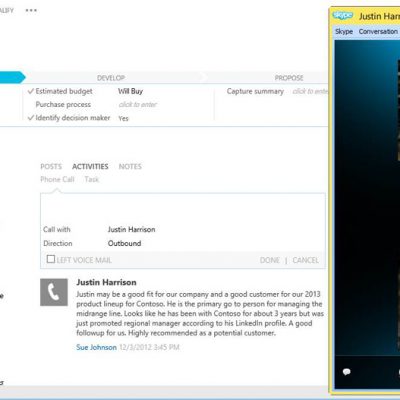Enter a value for Purchase process
400x400 pixels.
click(x=137, y=104)
